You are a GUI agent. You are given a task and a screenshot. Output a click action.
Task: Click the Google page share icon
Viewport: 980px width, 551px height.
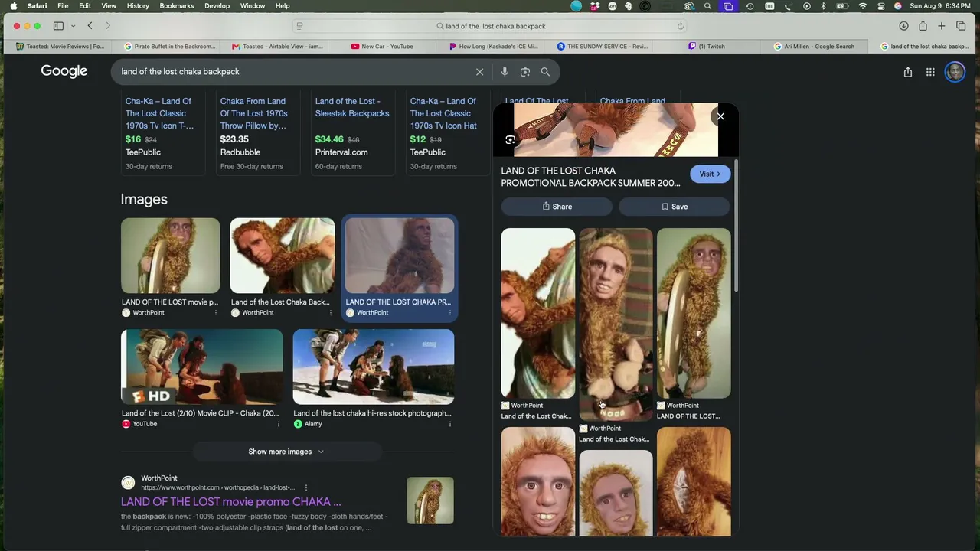click(908, 72)
